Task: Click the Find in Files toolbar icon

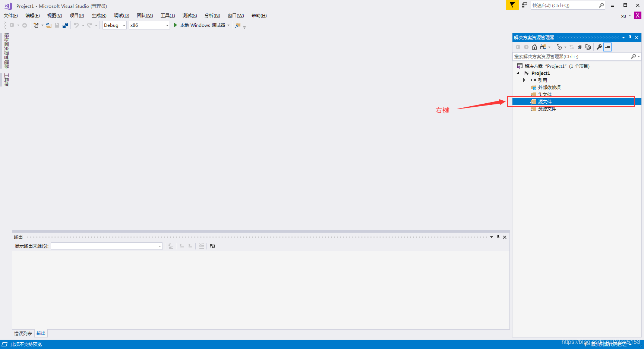Action: [238, 25]
